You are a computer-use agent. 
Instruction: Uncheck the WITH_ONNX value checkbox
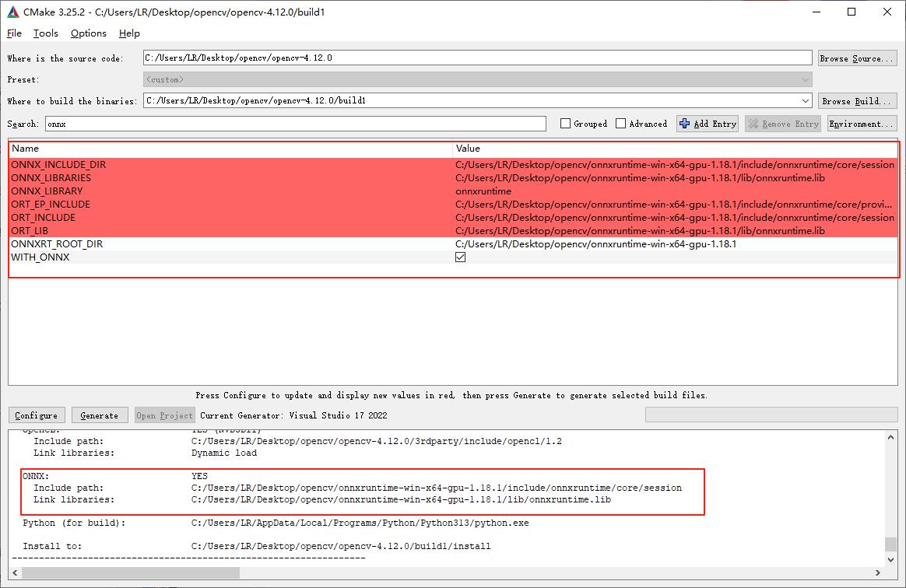click(460, 257)
